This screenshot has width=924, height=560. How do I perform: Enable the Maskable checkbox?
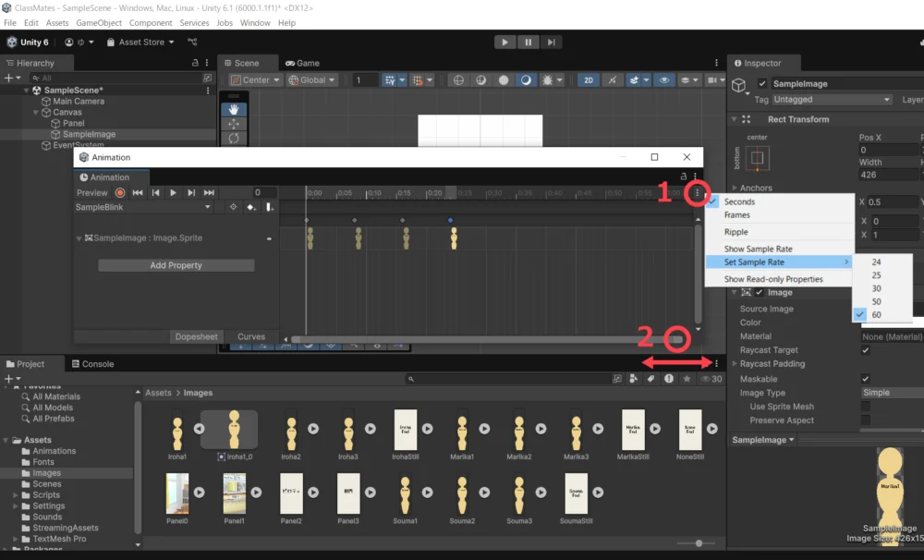click(x=866, y=379)
